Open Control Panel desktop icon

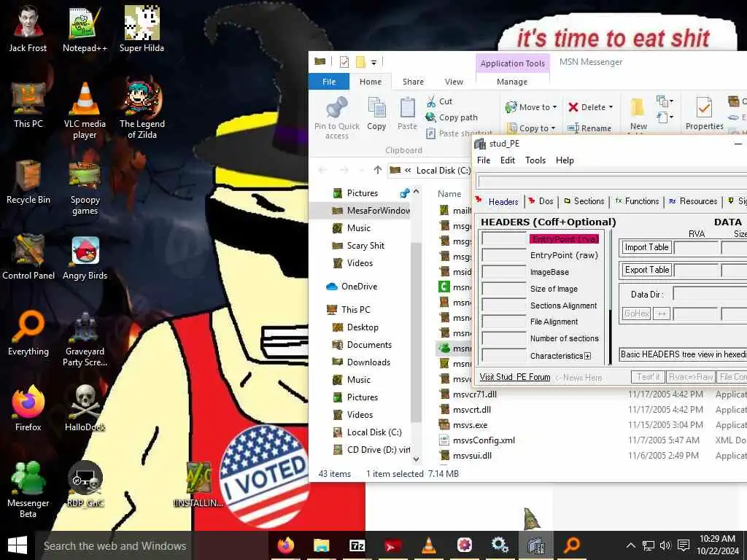28,257
